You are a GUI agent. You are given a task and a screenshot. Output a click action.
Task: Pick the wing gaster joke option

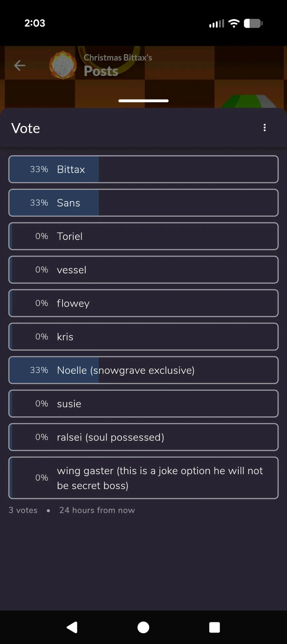tap(143, 478)
